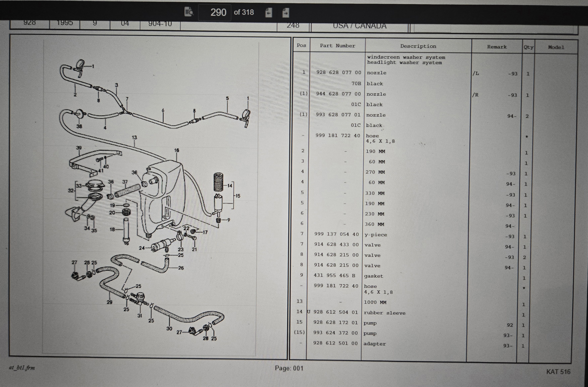Click the 'USA / CANADA' header cell
Image resolution: width=588 pixels, height=387 pixels.
coord(360,26)
